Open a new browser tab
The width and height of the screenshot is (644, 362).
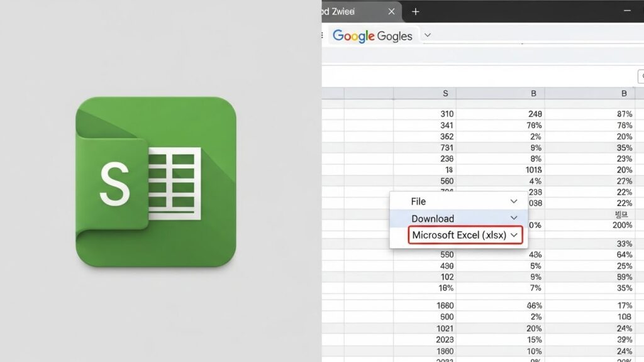point(415,11)
